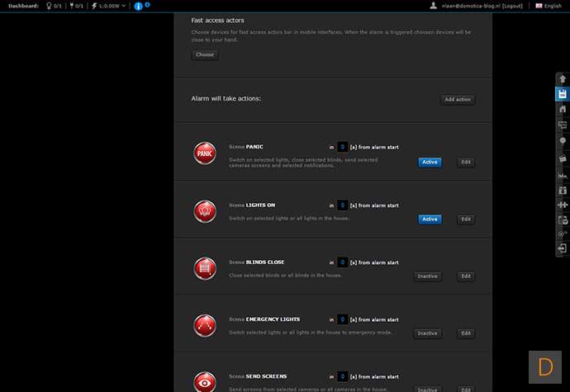
Task: Toggle the Inactive button for SEND SCREENS
Action: tap(428, 389)
